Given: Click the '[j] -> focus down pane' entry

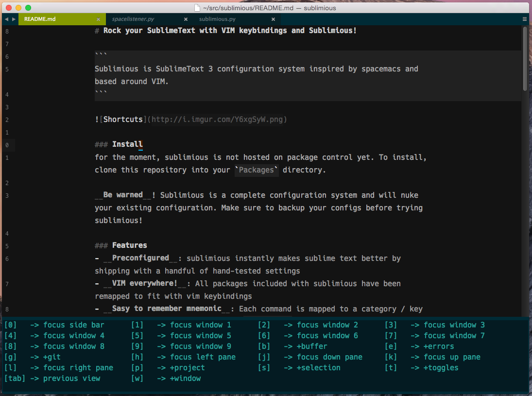Looking at the screenshot, I should click(310, 357).
